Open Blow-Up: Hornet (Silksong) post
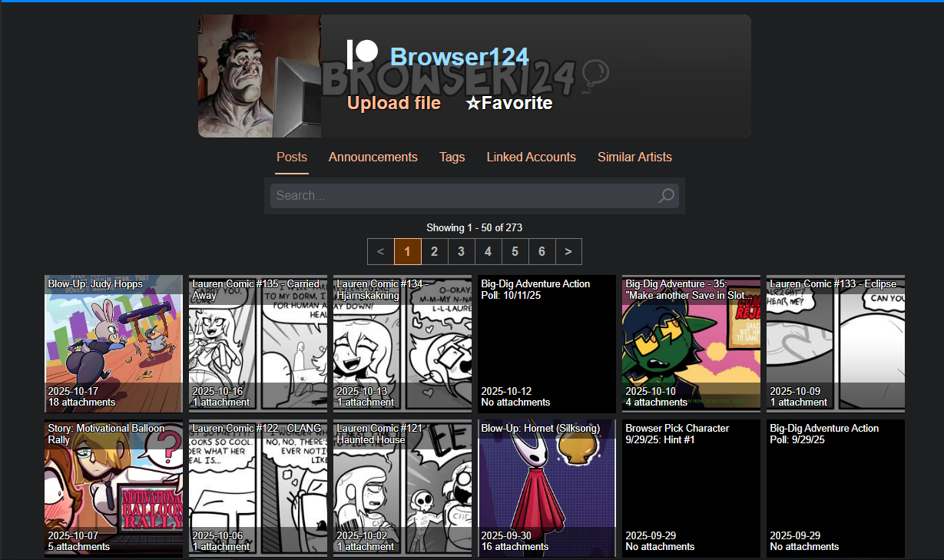 tap(547, 488)
